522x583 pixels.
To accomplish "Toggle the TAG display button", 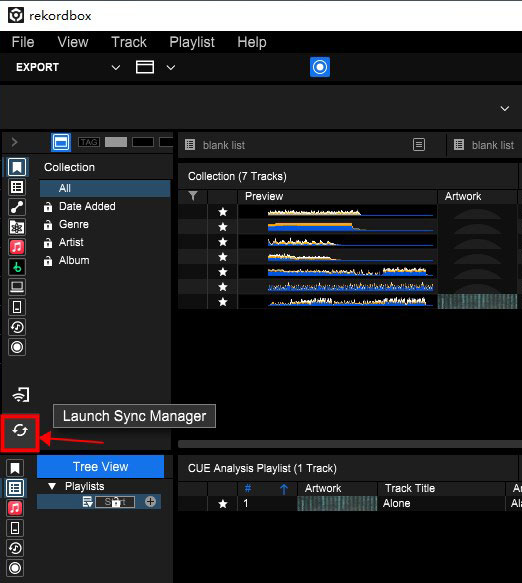I will 89,142.
